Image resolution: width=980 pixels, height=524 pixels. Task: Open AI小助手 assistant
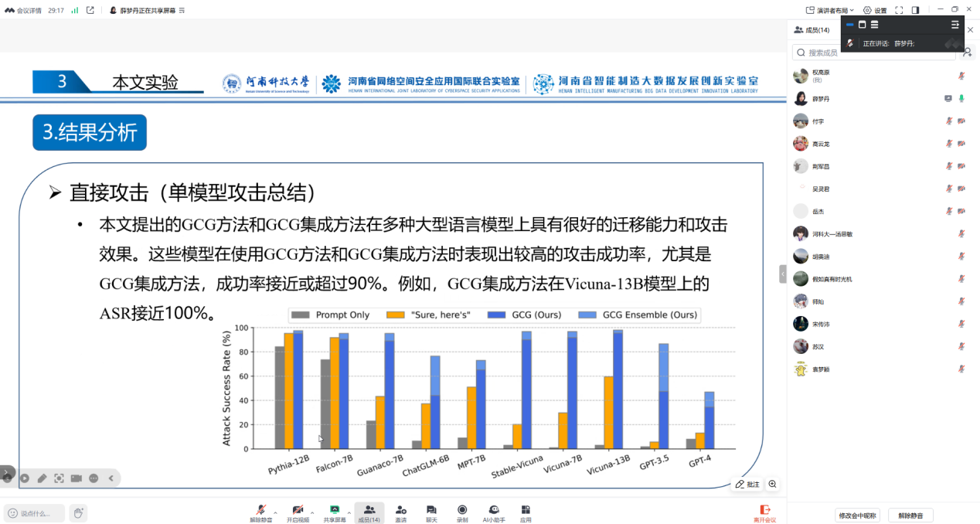pyautogui.click(x=494, y=513)
